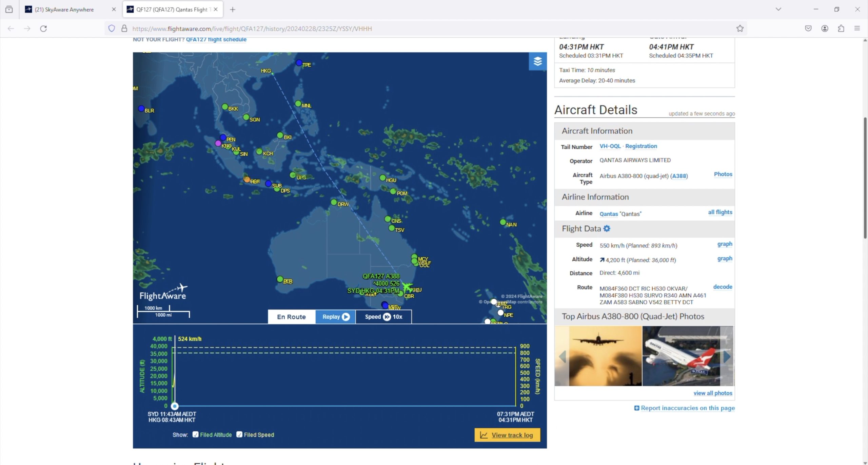Click the Report inaccuracies plus icon
This screenshot has height=465, width=868.
pyautogui.click(x=636, y=408)
